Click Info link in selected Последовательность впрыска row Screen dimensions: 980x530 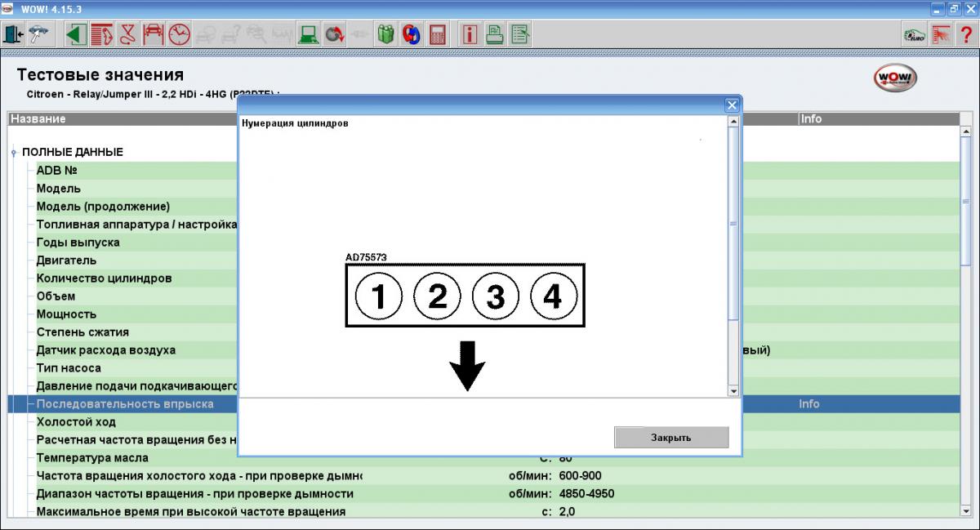click(809, 404)
